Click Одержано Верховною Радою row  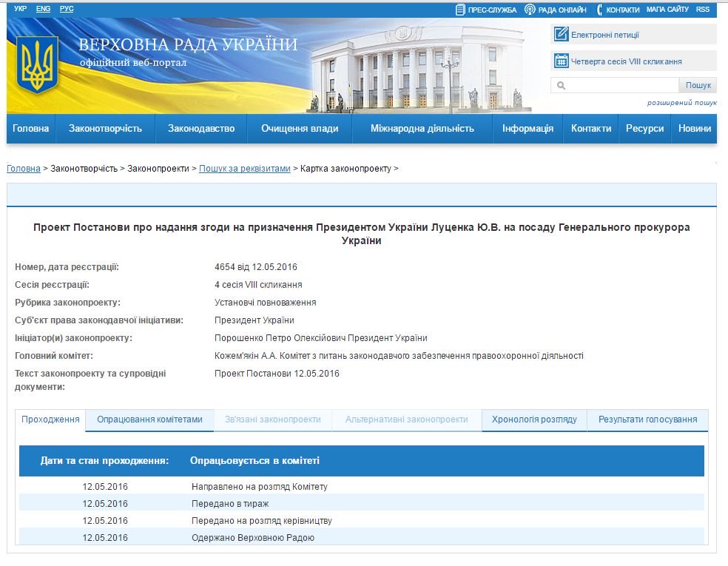click(362, 538)
